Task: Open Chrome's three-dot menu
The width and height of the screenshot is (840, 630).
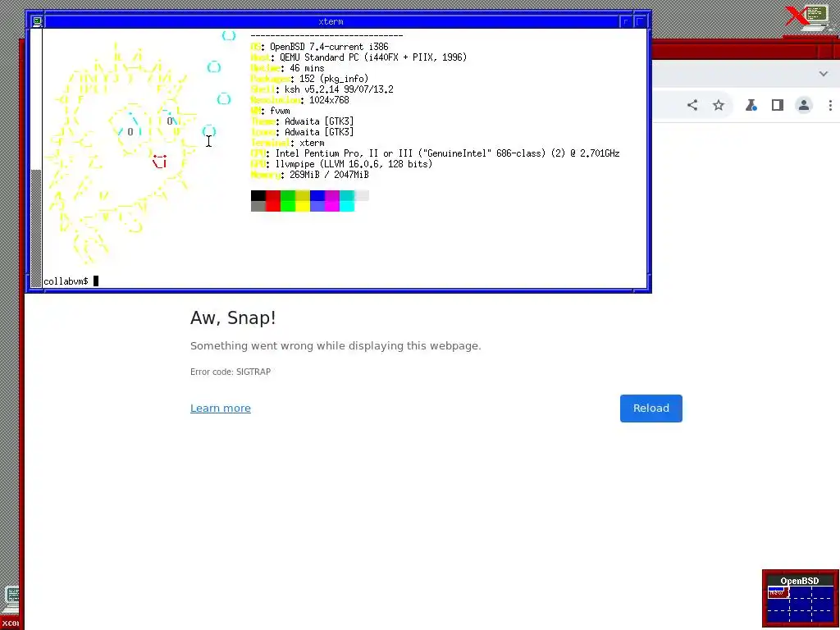Action: [830, 105]
